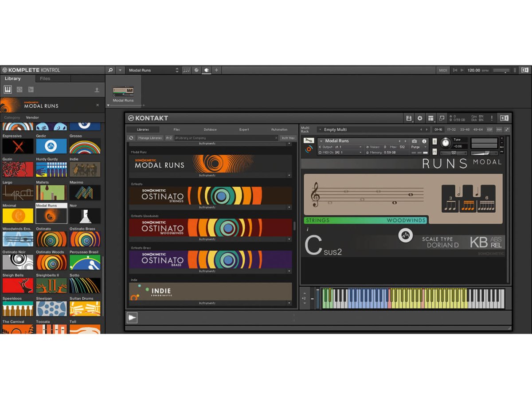This screenshot has width=532, height=399.
Task: Clear the Modal Runs product filter with X
Action: pyautogui.click(x=98, y=105)
